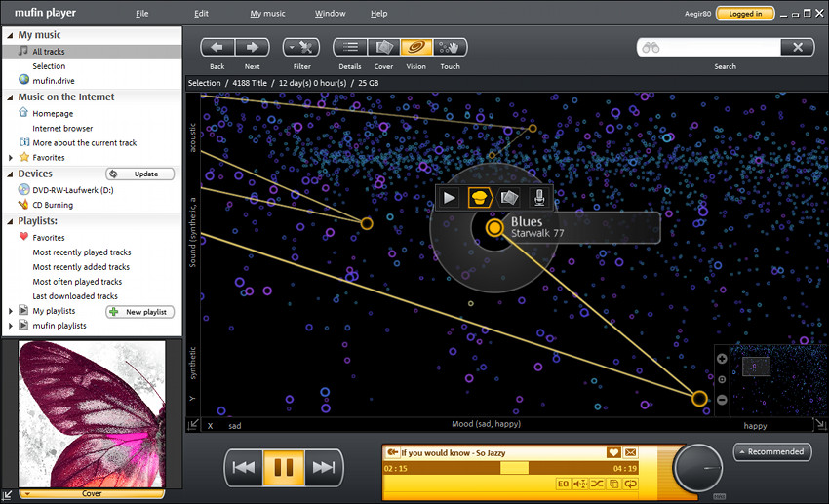Click the search field with binoculars
This screenshot has height=504, width=829.
coord(709,48)
